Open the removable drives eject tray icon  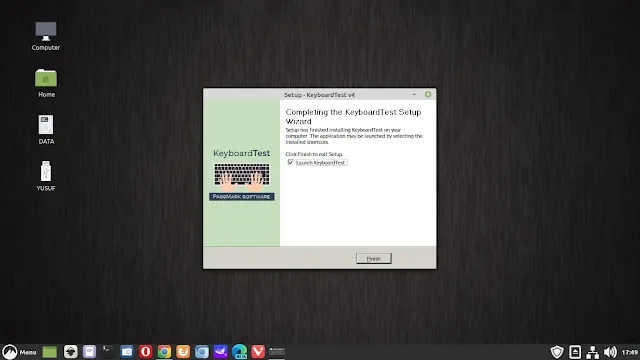click(x=575, y=351)
